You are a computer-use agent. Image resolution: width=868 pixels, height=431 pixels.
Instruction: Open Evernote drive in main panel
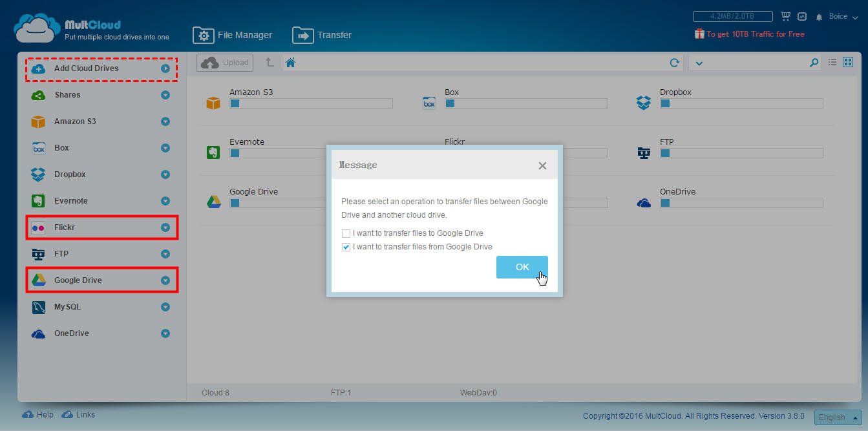coord(213,152)
